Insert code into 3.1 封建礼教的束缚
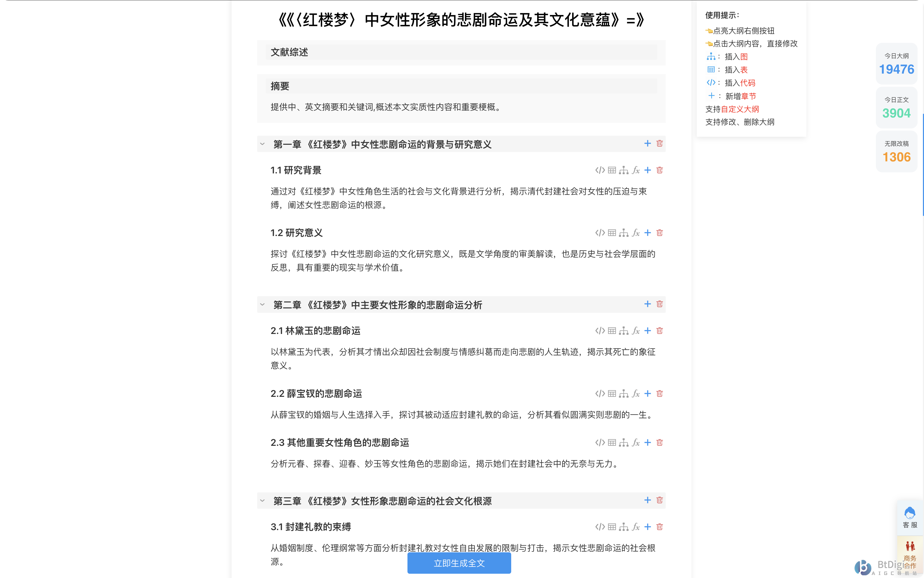The height and width of the screenshot is (578, 924). [600, 527]
